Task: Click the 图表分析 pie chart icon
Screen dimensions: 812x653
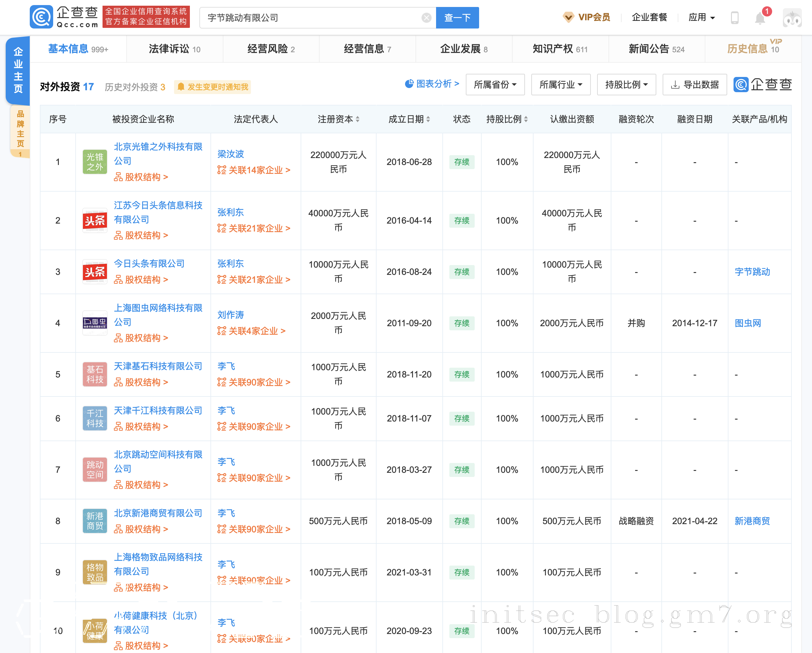Action: point(409,84)
